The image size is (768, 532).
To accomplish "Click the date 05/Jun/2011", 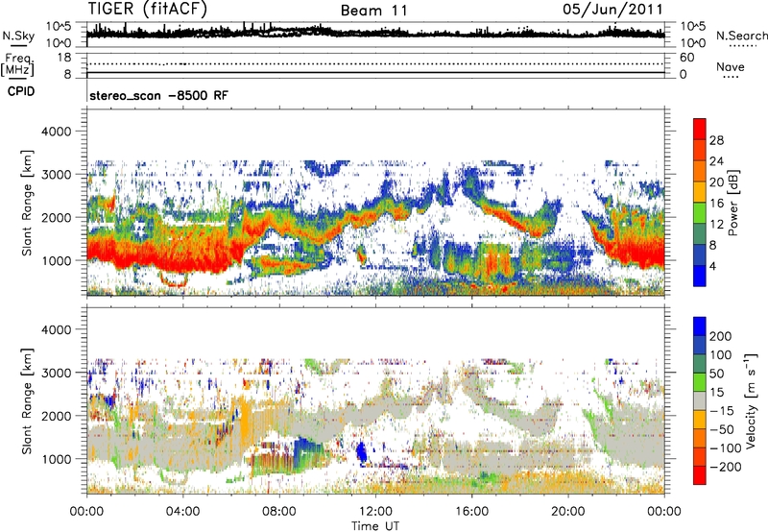I will point(612,9).
